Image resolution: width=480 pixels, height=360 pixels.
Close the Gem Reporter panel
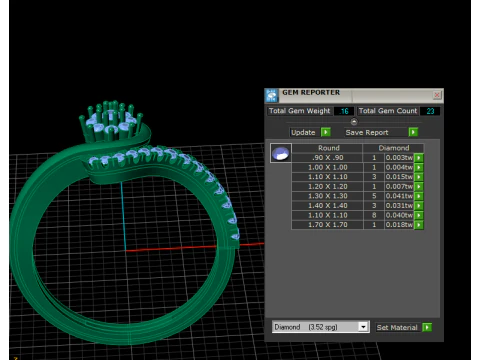(437, 95)
